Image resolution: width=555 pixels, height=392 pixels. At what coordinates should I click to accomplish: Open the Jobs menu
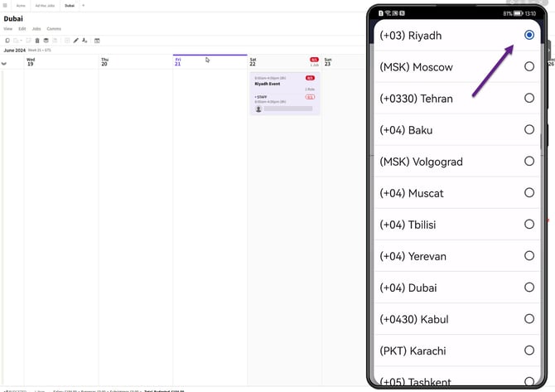point(36,29)
